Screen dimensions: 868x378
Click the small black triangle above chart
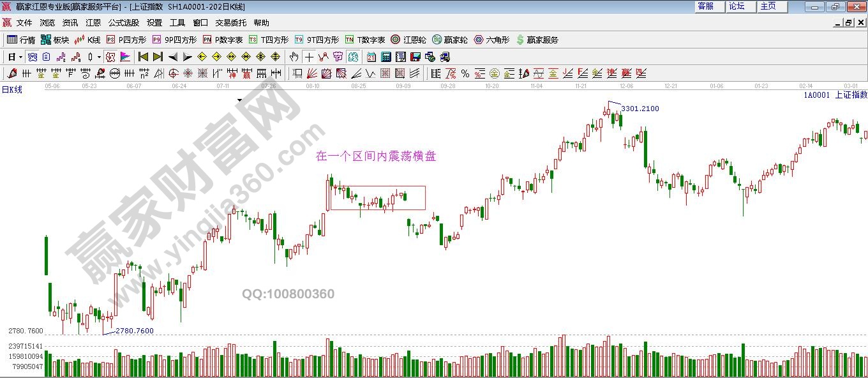(x=239, y=100)
